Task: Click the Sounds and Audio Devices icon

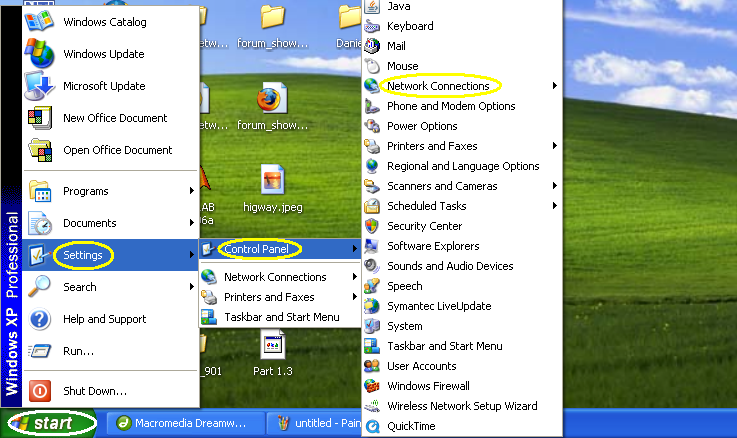Action: pos(372,266)
